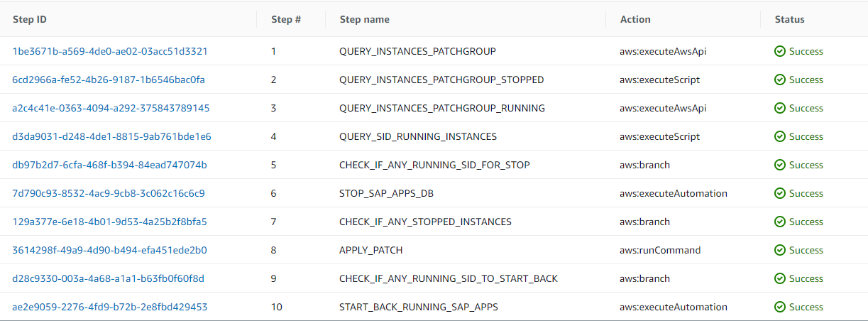Click success check icon for QUERY_INSTANCES_PATCHGROUP step
The width and height of the screenshot is (868, 321).
[780, 51]
